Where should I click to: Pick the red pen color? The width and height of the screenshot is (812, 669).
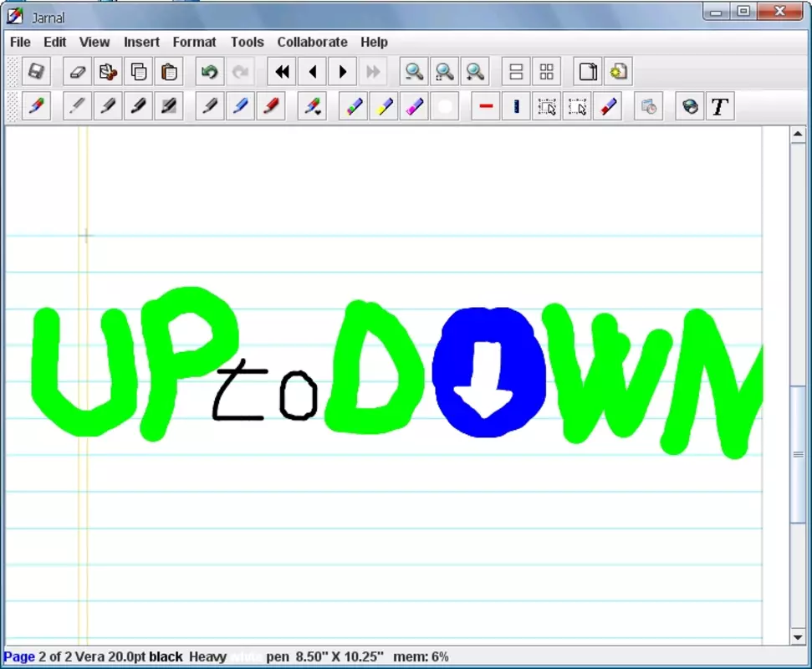coord(271,107)
